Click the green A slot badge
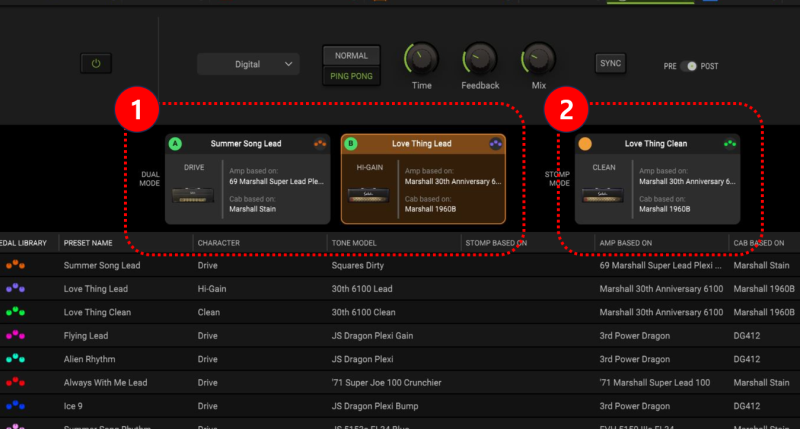The height and width of the screenshot is (429, 800). coord(176,144)
